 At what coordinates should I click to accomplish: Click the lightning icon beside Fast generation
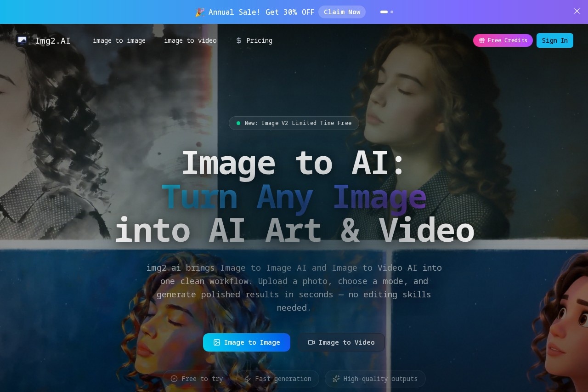point(247,378)
